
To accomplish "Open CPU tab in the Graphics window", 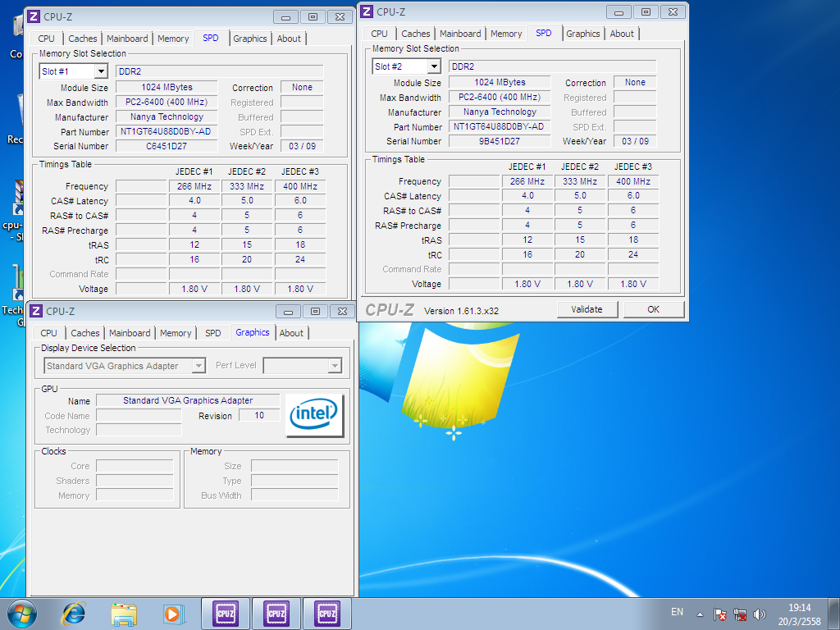I will coord(48,333).
